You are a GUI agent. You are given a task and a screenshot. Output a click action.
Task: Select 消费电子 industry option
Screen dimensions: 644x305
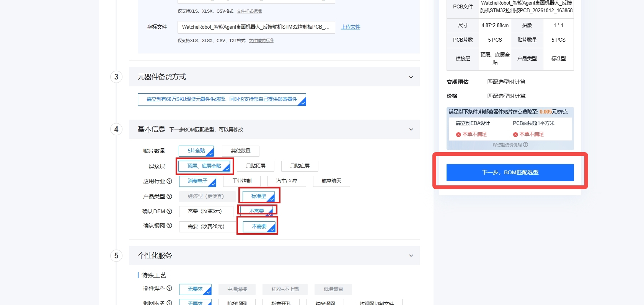(197, 181)
